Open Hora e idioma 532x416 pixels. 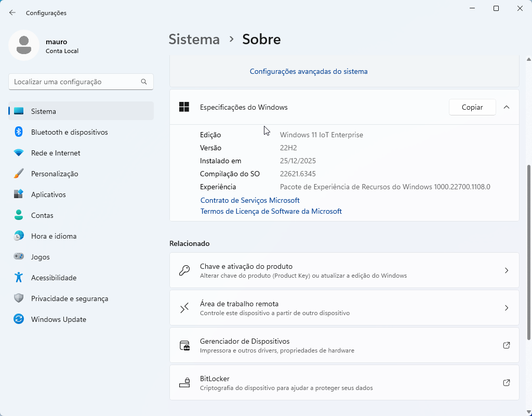point(81,236)
